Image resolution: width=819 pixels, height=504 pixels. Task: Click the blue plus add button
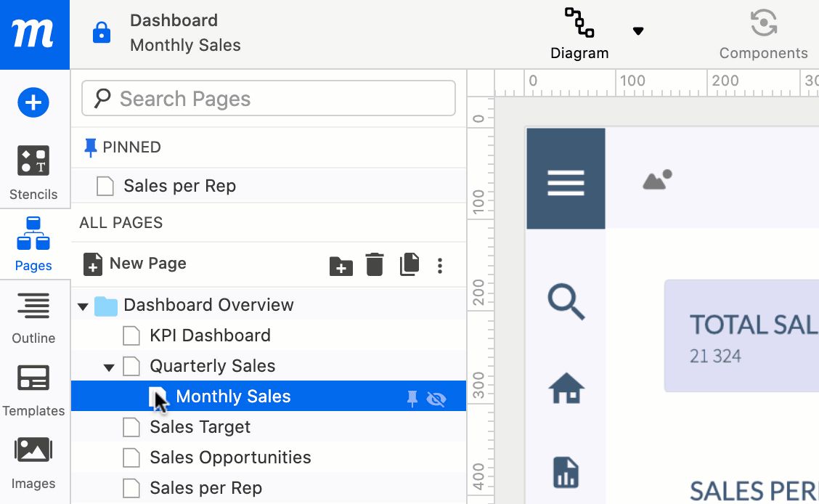33,103
